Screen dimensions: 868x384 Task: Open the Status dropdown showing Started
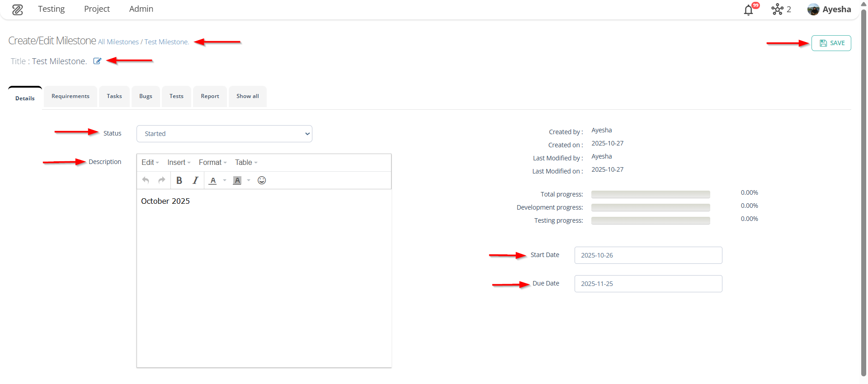(224, 134)
